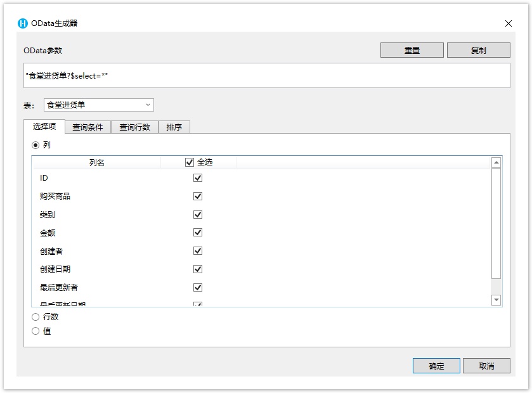
Task: Uncheck the ID column checkbox
Action: click(198, 178)
